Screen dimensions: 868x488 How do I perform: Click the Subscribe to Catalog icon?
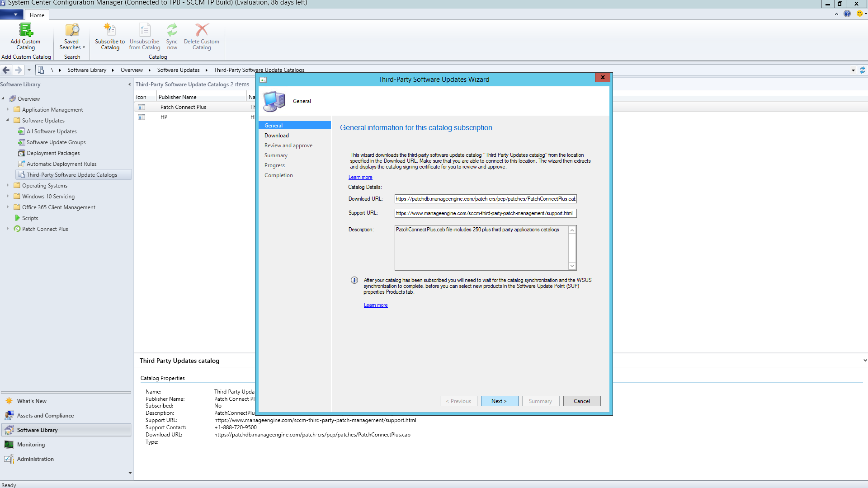pos(109,31)
